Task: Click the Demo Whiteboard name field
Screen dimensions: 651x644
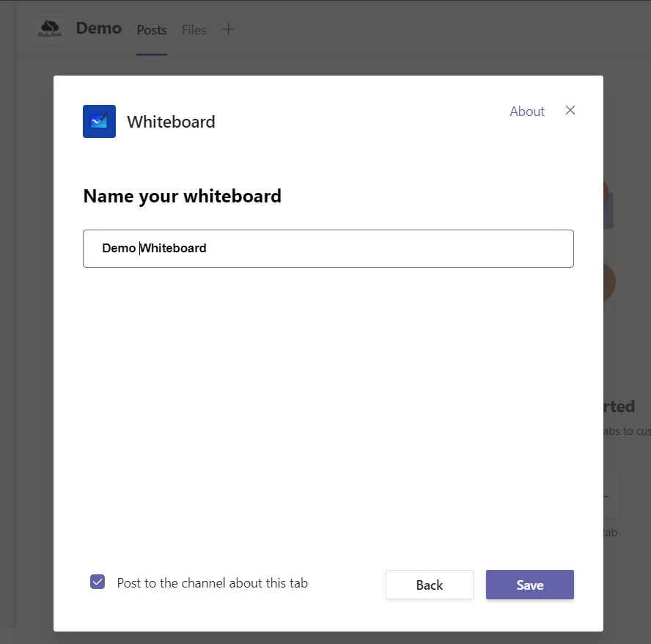Action: (328, 249)
